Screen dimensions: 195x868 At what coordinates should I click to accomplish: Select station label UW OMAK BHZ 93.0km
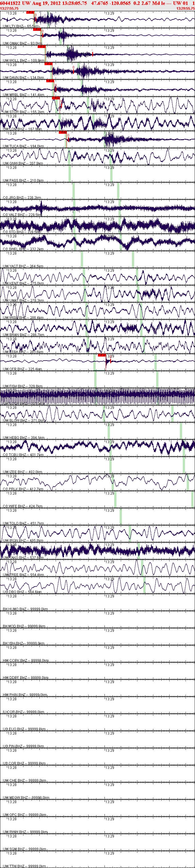[x=23, y=43]
